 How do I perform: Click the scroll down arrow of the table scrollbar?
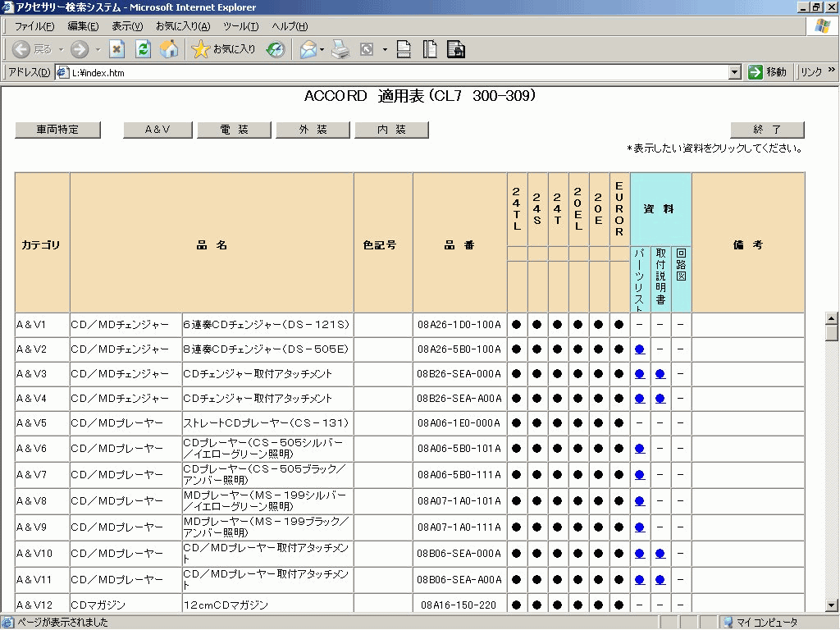click(x=832, y=606)
